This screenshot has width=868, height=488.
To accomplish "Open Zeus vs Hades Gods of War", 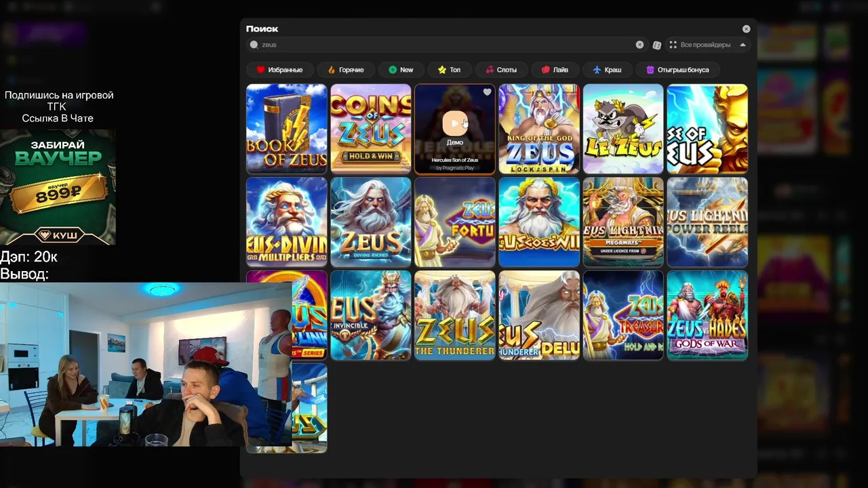I will click(707, 315).
